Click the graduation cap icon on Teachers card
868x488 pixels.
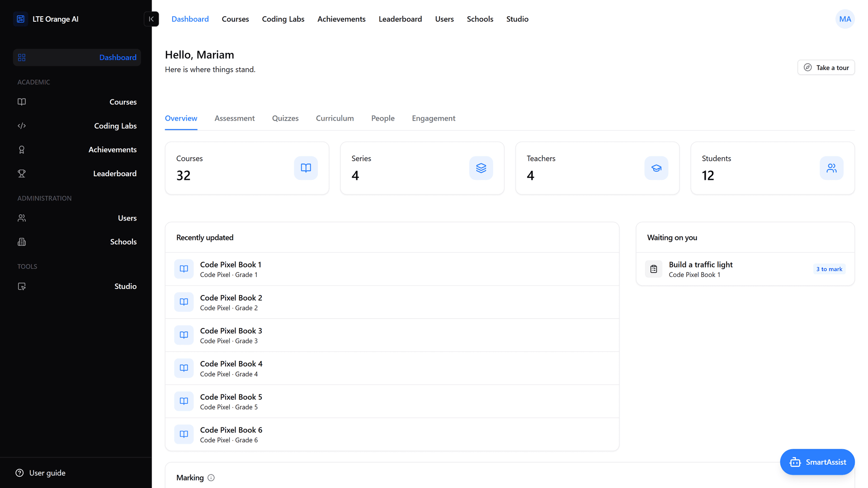tap(656, 168)
